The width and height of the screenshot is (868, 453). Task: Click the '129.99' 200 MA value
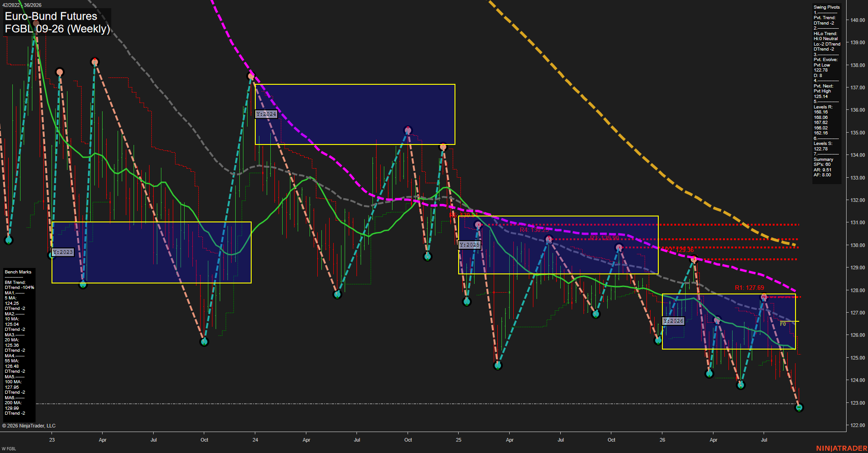[12, 408]
